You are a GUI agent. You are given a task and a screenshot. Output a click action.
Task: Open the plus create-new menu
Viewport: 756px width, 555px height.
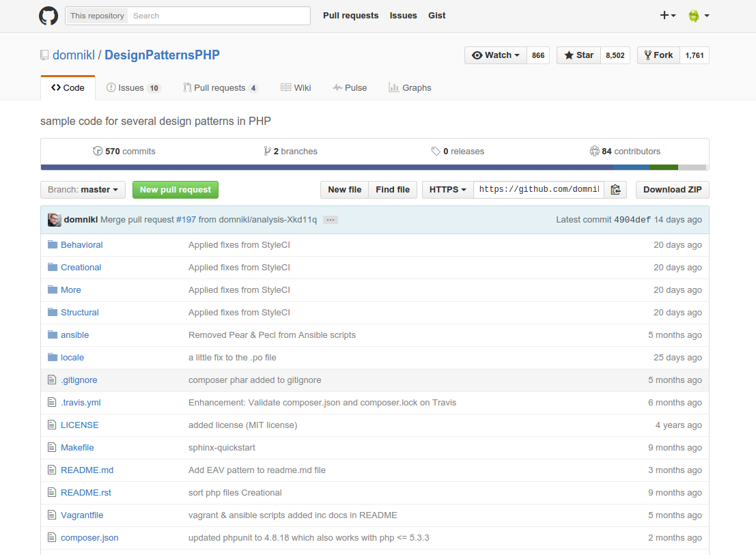coord(668,16)
